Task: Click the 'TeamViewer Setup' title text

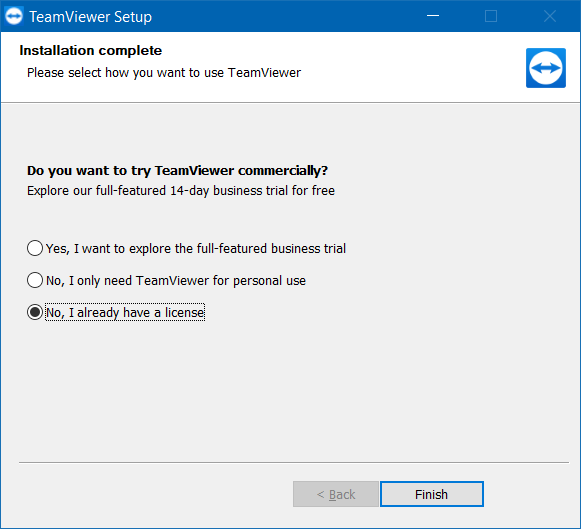Action: click(x=90, y=17)
